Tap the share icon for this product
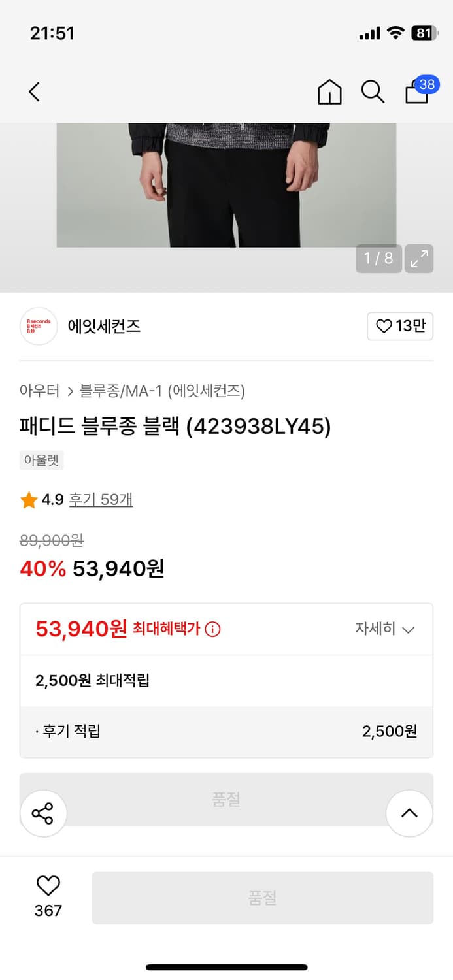This screenshot has width=453, height=980. click(x=43, y=813)
